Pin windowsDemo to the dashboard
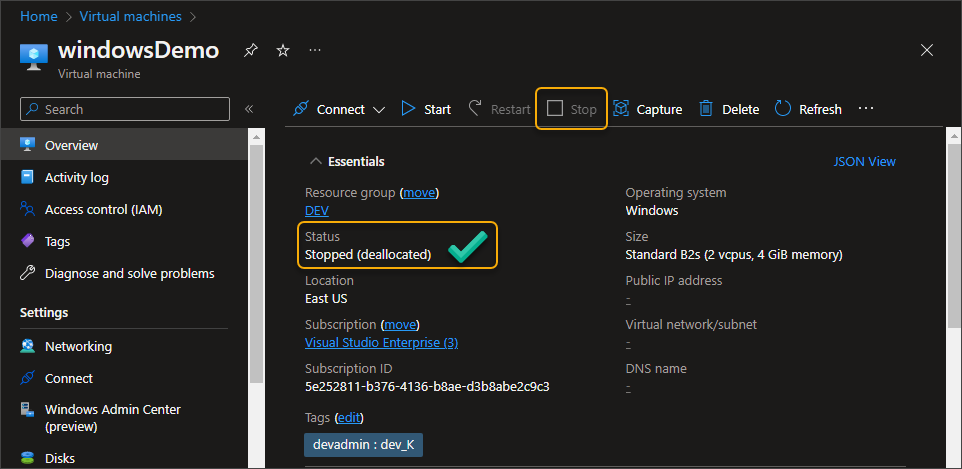 pos(250,50)
